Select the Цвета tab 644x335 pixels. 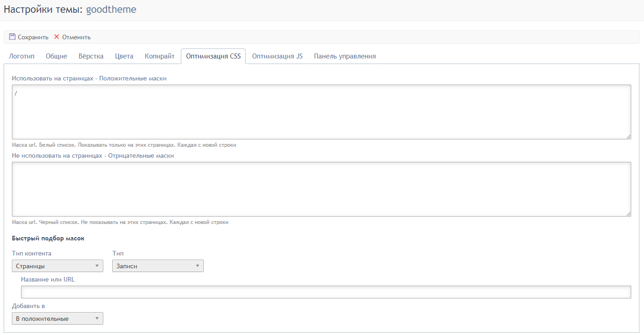[124, 56]
